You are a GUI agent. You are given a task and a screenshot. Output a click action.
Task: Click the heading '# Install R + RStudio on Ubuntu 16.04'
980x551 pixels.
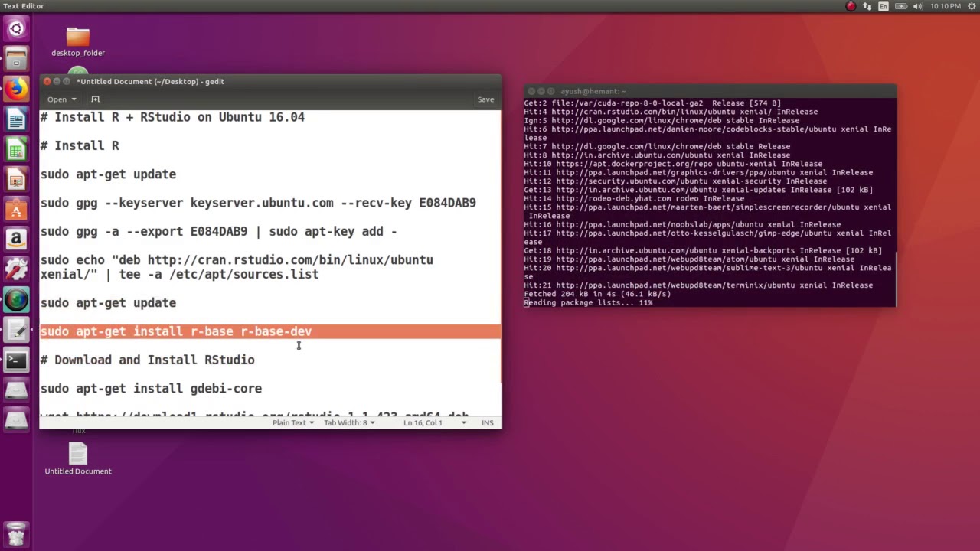point(172,117)
